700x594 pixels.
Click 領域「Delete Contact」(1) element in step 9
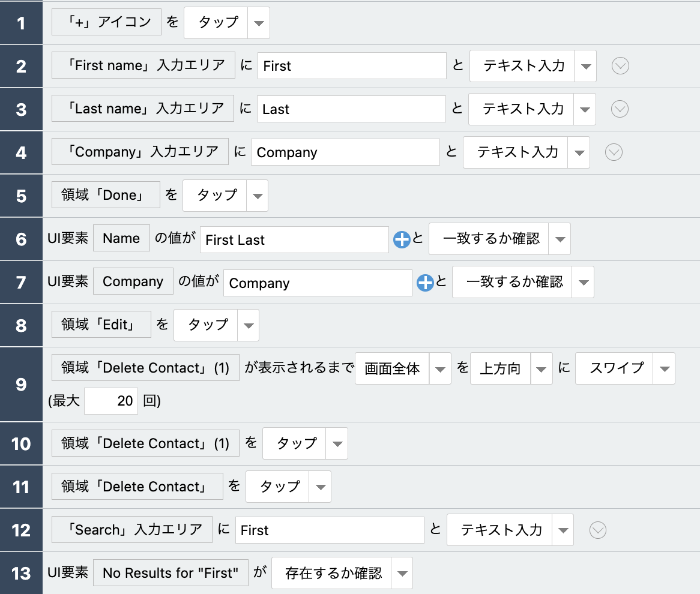click(145, 367)
